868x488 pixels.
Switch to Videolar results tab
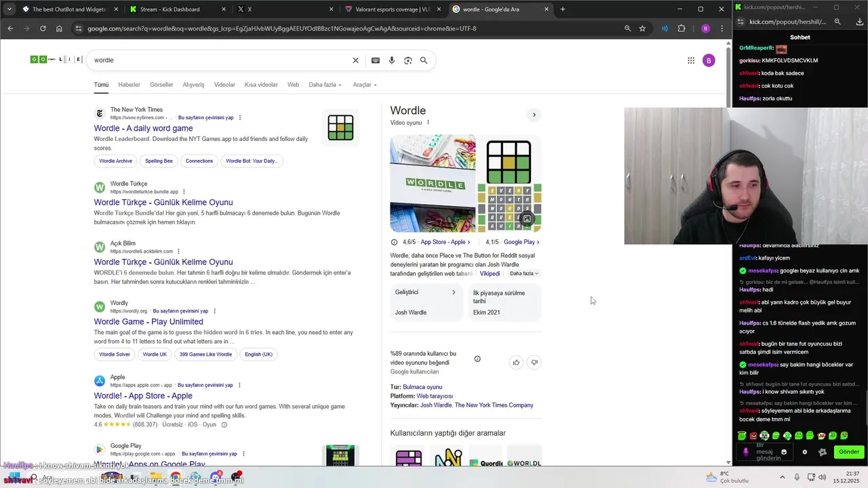[224, 85]
